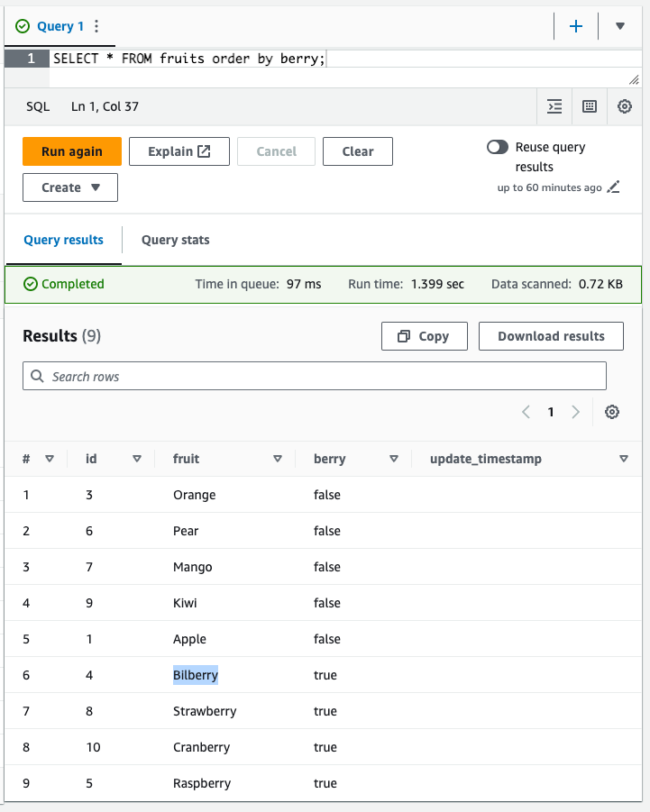Edit the reuse query results time
Image resolution: width=650 pixels, height=812 pixels.
click(614, 187)
